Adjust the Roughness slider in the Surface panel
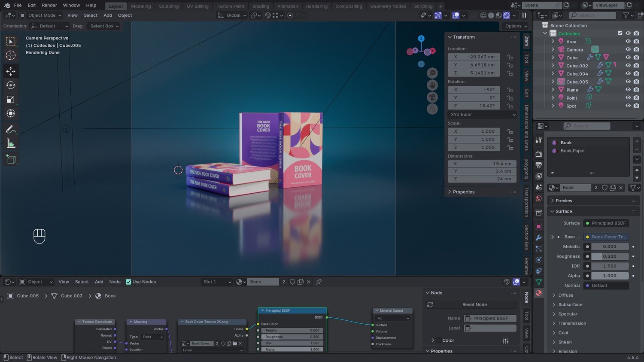The image size is (644, 362). click(x=609, y=256)
